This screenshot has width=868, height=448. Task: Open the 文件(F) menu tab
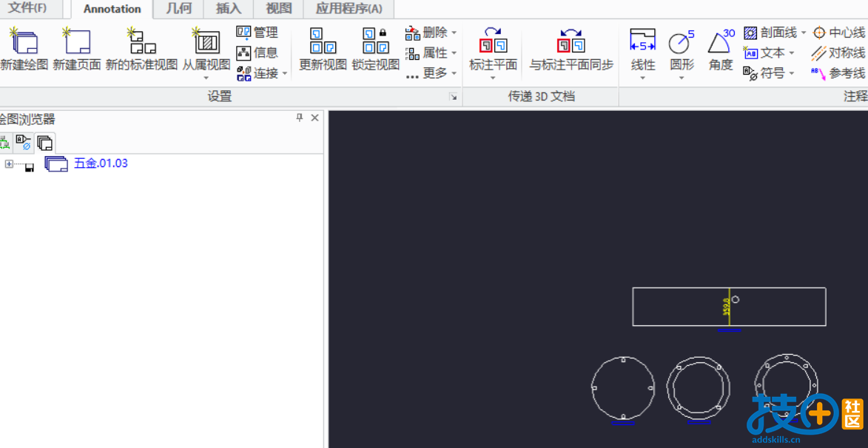coord(27,8)
